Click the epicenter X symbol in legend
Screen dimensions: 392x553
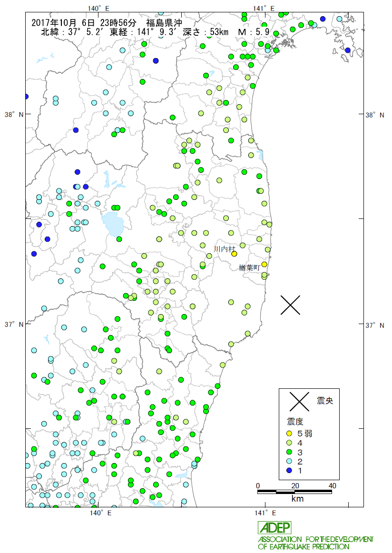coord(299,401)
